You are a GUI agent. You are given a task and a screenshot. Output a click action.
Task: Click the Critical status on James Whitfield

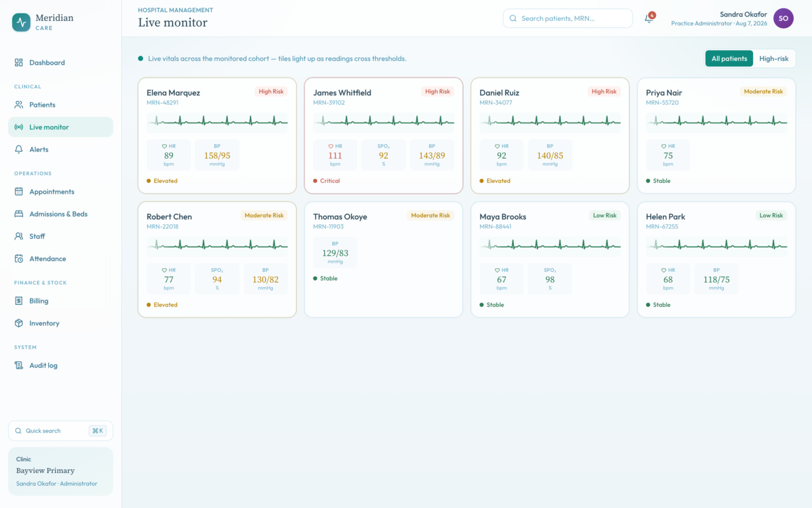click(x=327, y=181)
